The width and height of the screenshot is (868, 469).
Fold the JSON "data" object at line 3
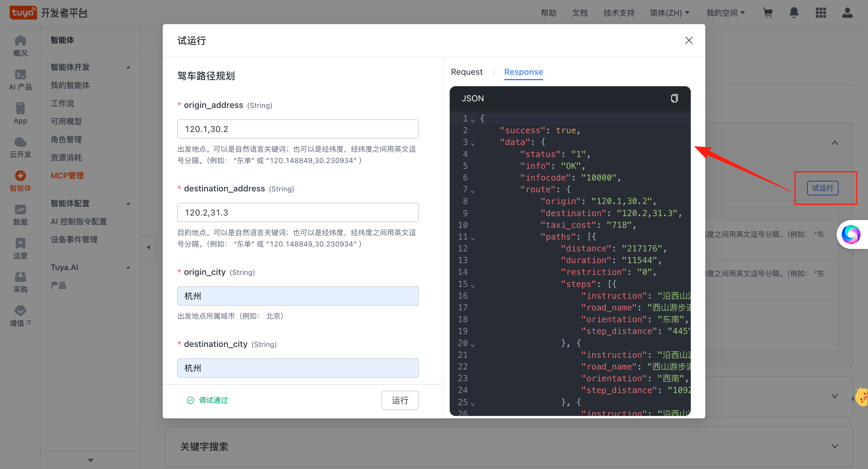[x=473, y=144]
